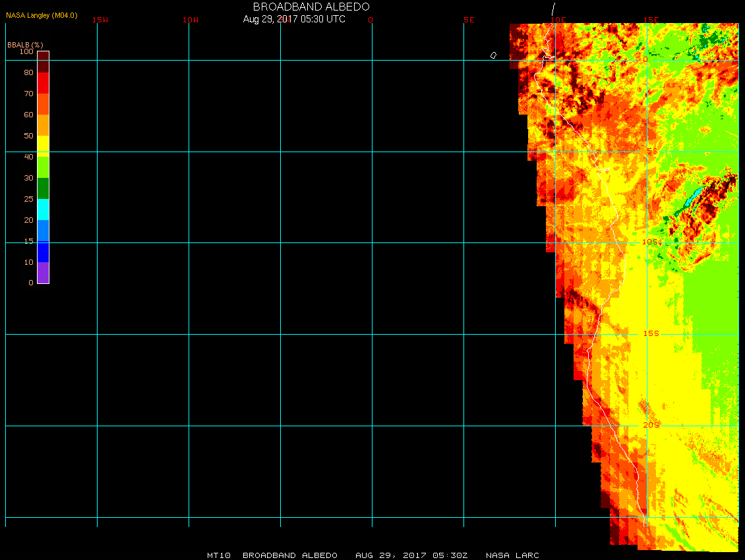This screenshot has height=560, width=745.
Task: Click the 10S latitude label
Action: pyautogui.click(x=650, y=242)
